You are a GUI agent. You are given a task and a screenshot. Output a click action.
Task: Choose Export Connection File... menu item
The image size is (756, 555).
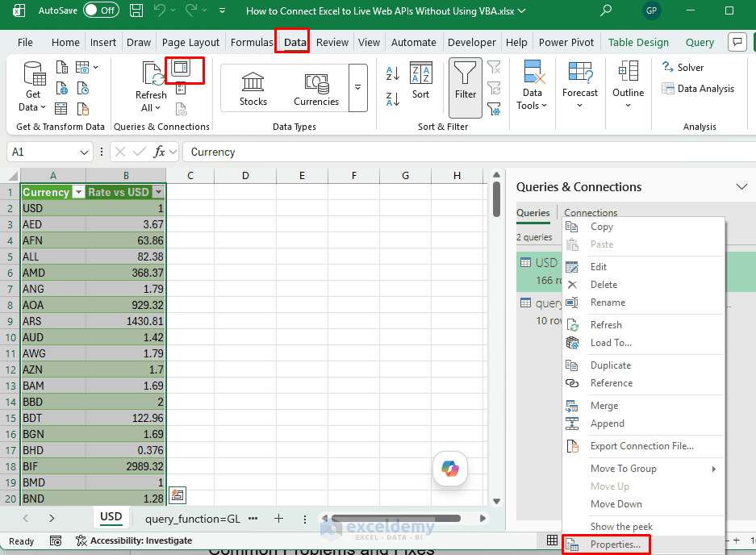tap(643, 446)
